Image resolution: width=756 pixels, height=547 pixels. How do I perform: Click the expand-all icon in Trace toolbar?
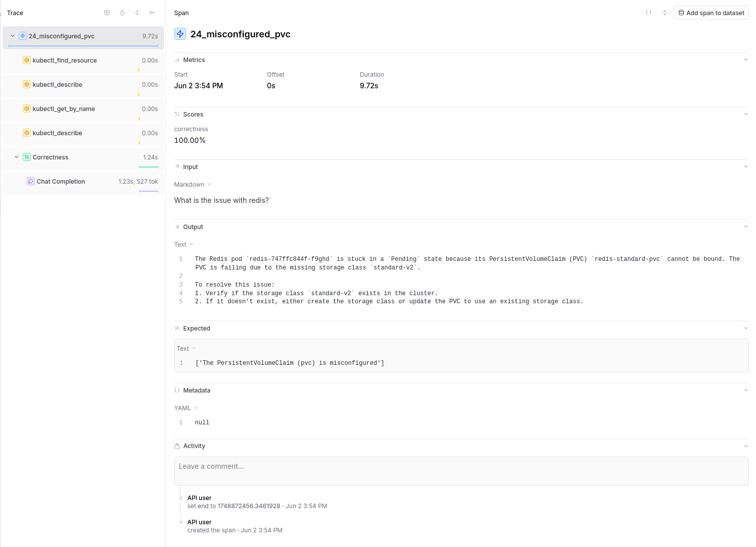137,13
